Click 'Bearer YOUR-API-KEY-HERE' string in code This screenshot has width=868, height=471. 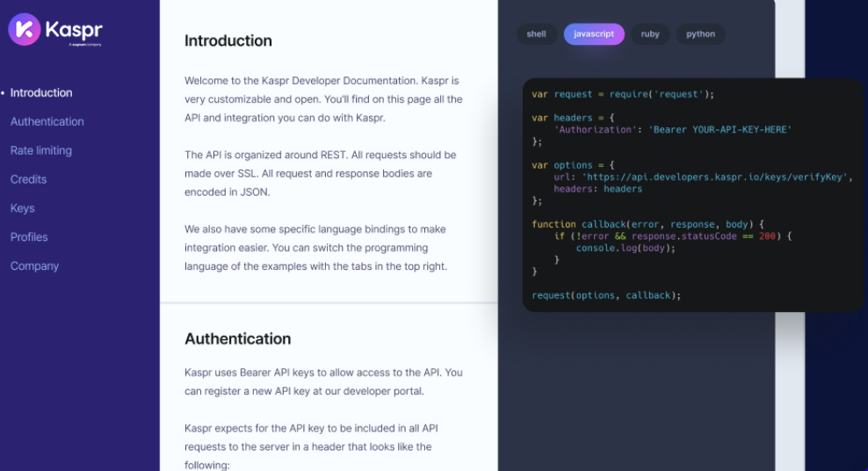coord(720,129)
